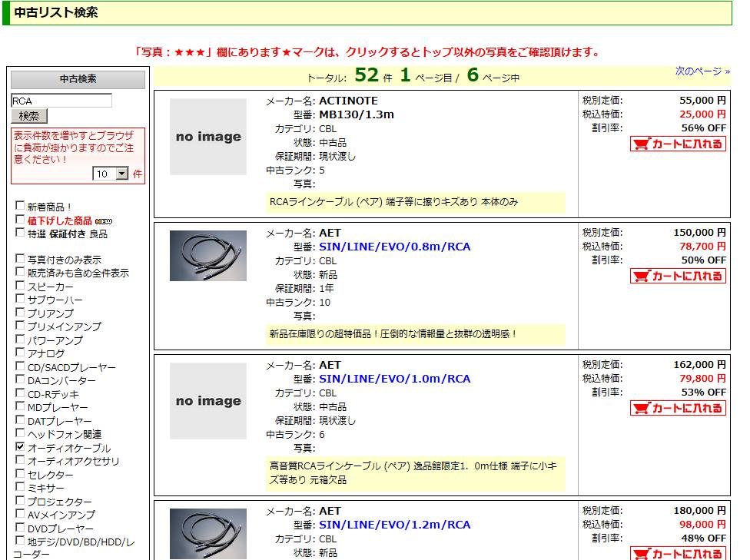
Task: Open the AET 0.8m cable photo thumbnail
Action: point(208,256)
